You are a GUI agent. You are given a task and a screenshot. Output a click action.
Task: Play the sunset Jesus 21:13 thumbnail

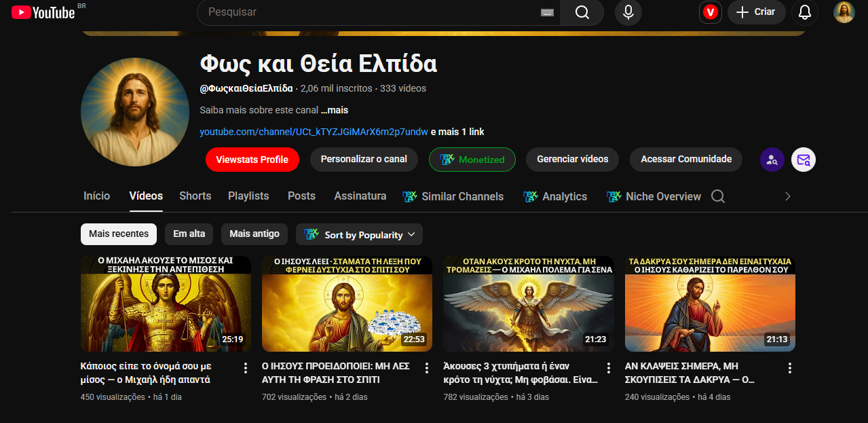point(710,304)
